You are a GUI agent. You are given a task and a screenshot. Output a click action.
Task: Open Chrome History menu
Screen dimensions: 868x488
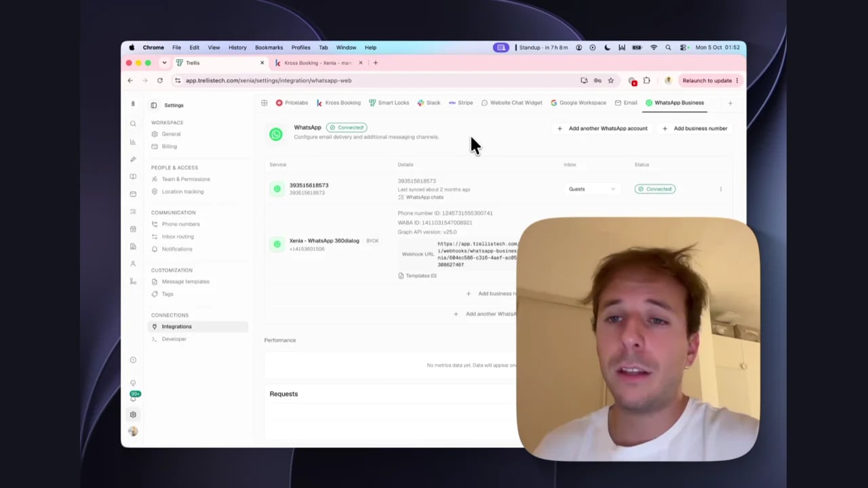click(x=237, y=47)
